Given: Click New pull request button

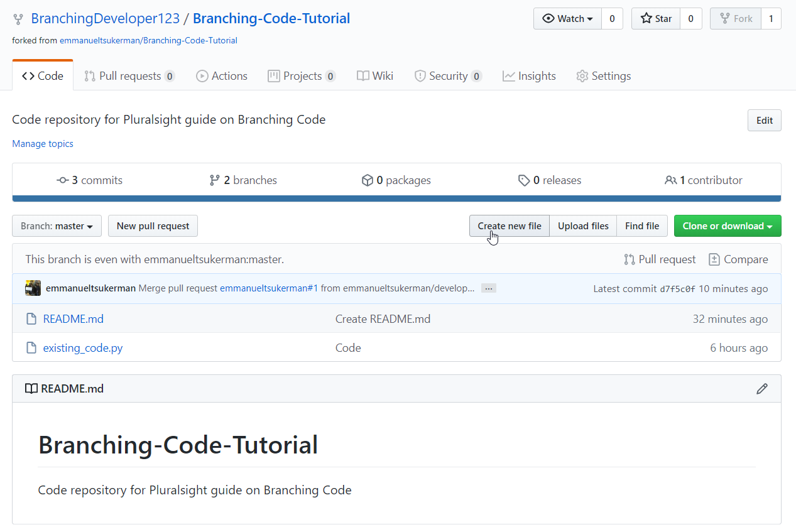Looking at the screenshot, I should click(153, 226).
